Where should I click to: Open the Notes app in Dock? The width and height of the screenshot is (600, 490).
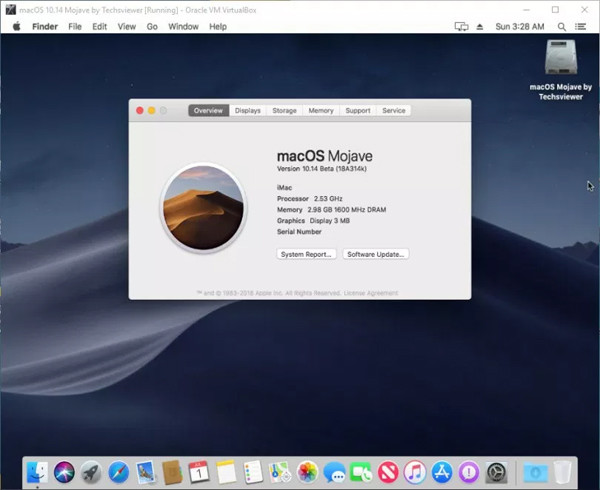click(226, 472)
